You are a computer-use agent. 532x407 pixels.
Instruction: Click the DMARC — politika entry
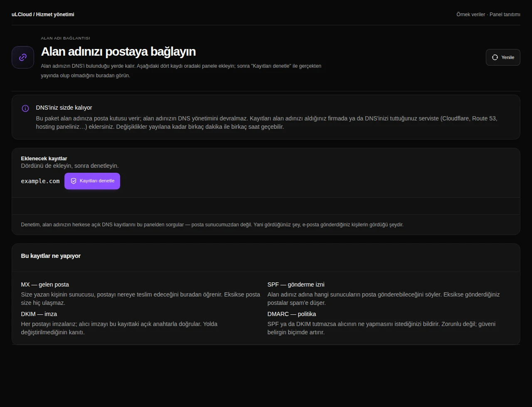[292, 314]
